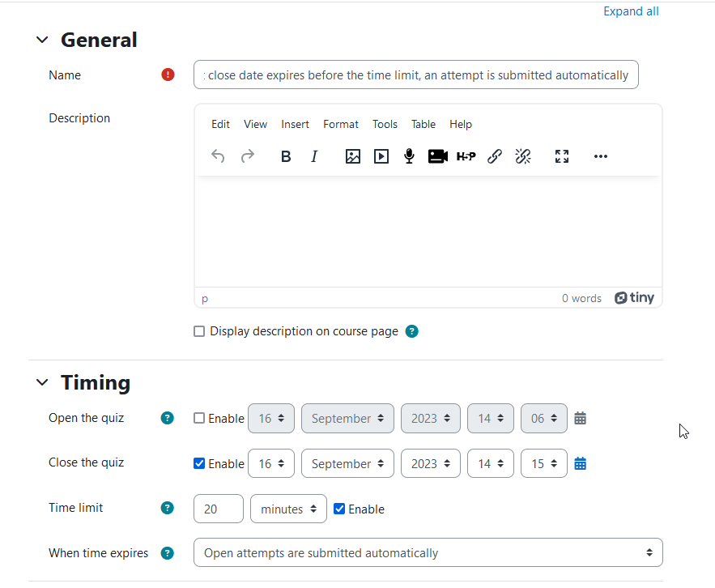The image size is (715, 588).
Task: Disable the Close the quiz date
Action: click(x=199, y=463)
